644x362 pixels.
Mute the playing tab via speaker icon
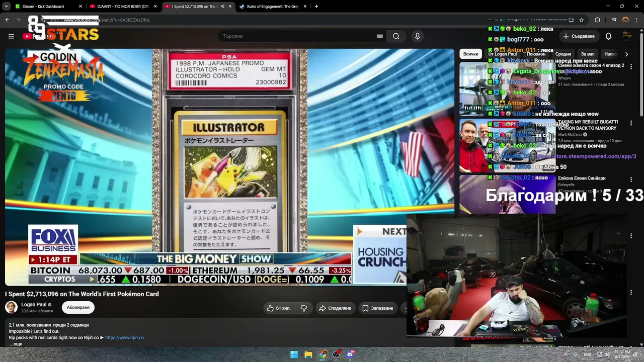pos(222,7)
